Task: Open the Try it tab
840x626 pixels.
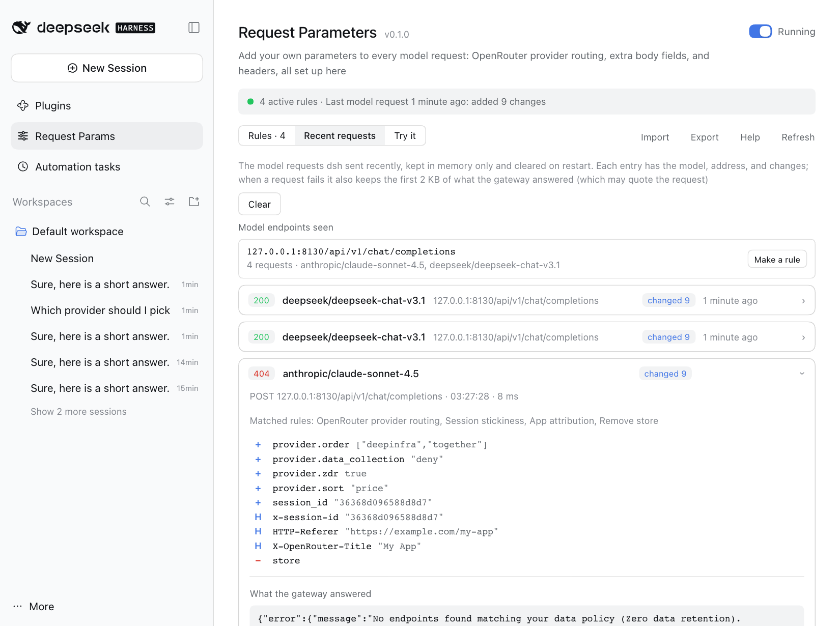Action: coord(405,136)
